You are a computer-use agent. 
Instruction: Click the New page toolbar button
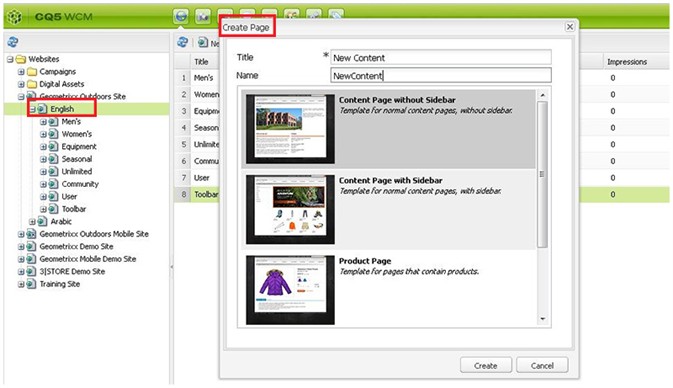pos(208,42)
